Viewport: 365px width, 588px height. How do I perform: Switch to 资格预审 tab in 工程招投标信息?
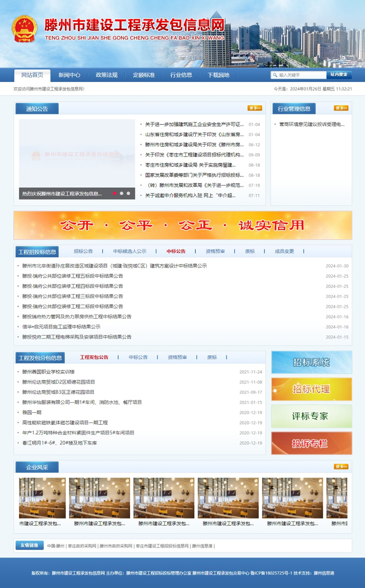(x=215, y=251)
